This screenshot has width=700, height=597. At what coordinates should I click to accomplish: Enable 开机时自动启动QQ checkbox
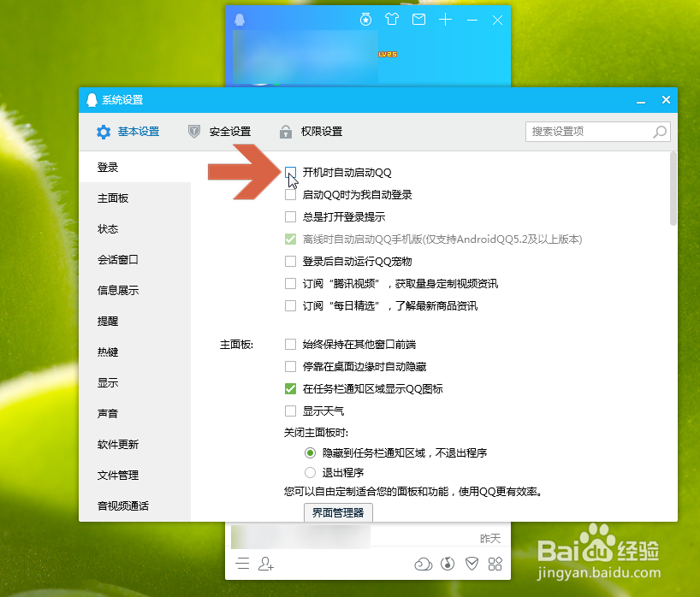pos(291,173)
